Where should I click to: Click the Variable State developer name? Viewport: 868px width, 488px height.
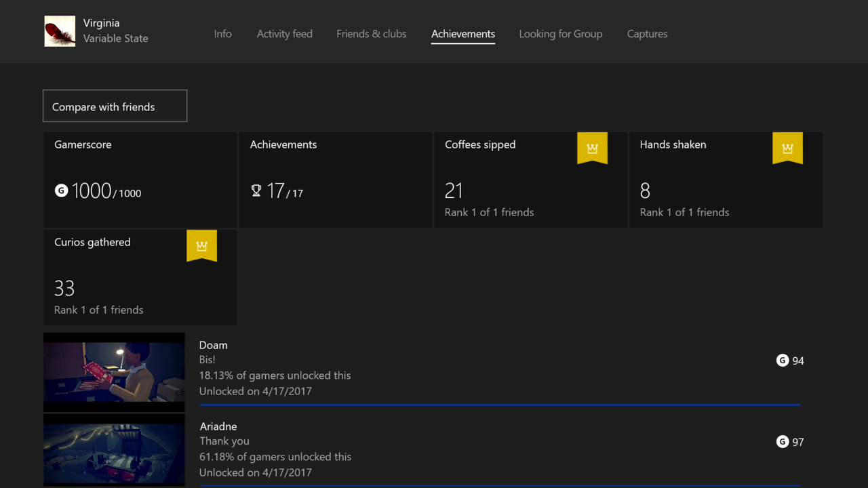tap(116, 39)
